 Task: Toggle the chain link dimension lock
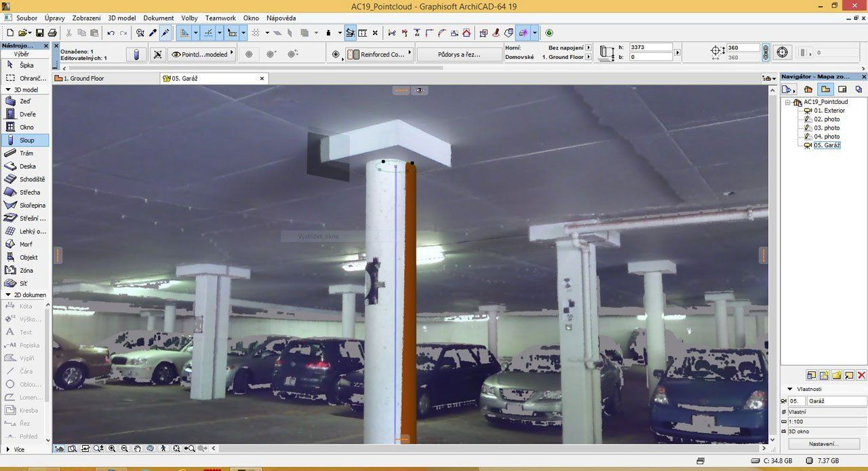coord(766,53)
